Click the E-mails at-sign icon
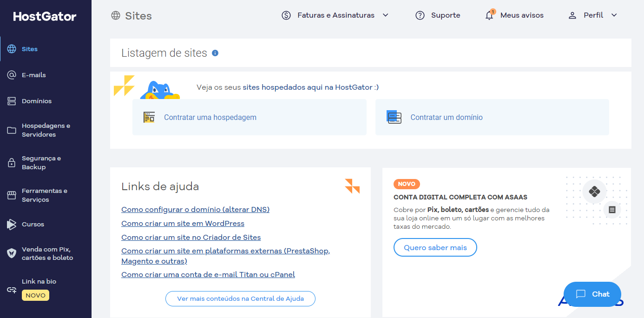The width and height of the screenshot is (644, 318). click(12, 75)
